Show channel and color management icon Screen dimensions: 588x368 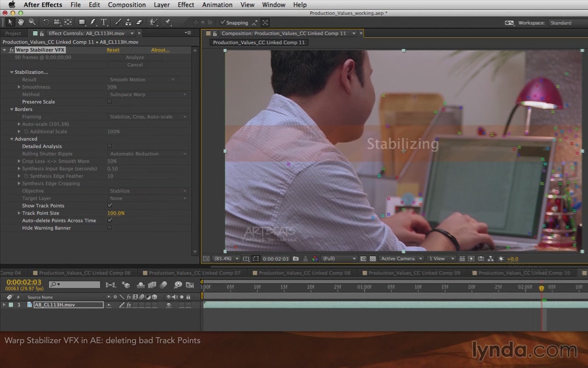315,259
